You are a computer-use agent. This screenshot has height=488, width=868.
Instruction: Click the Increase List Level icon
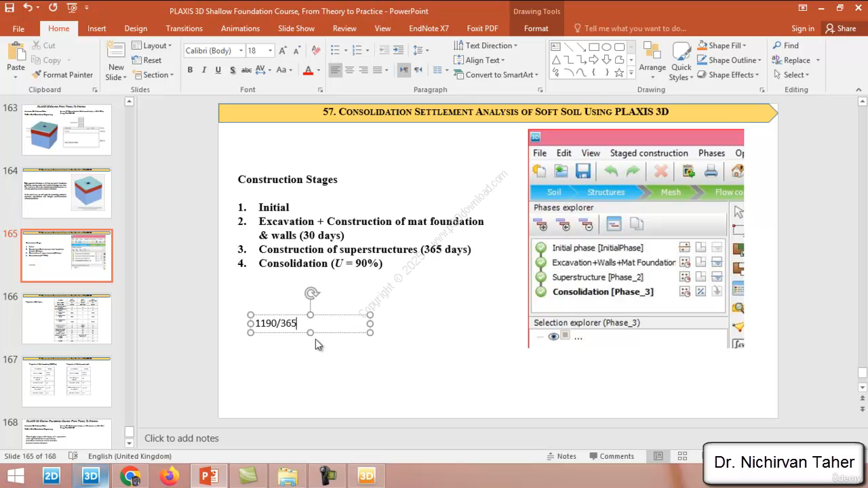399,51
